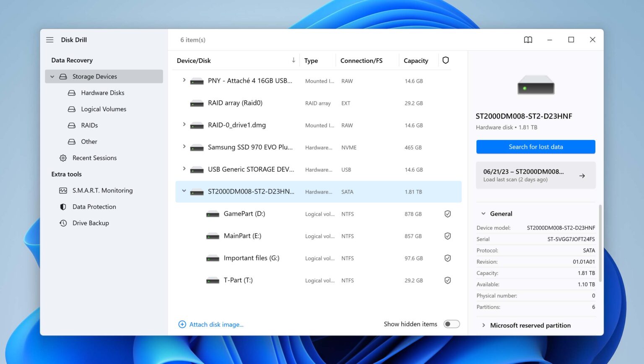This screenshot has width=644, height=364.
Task: Expand the Microsoft reserved partition section
Action: coord(483,325)
